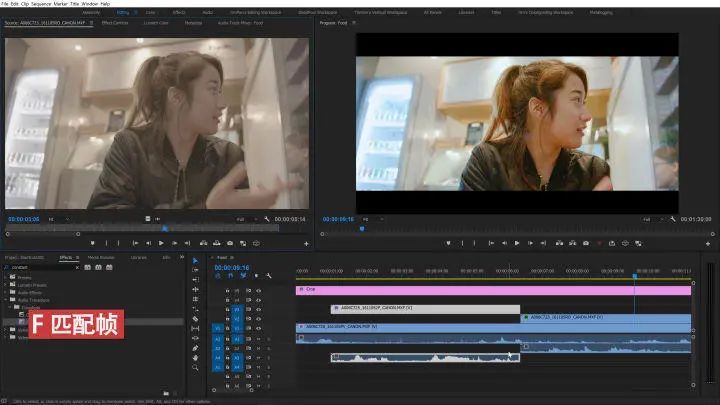Toggle lock on the V1 video track
The height and width of the screenshot is (405, 720).
point(228,327)
